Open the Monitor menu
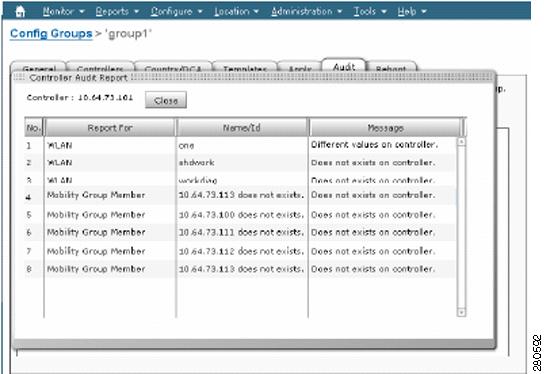 (x=63, y=11)
